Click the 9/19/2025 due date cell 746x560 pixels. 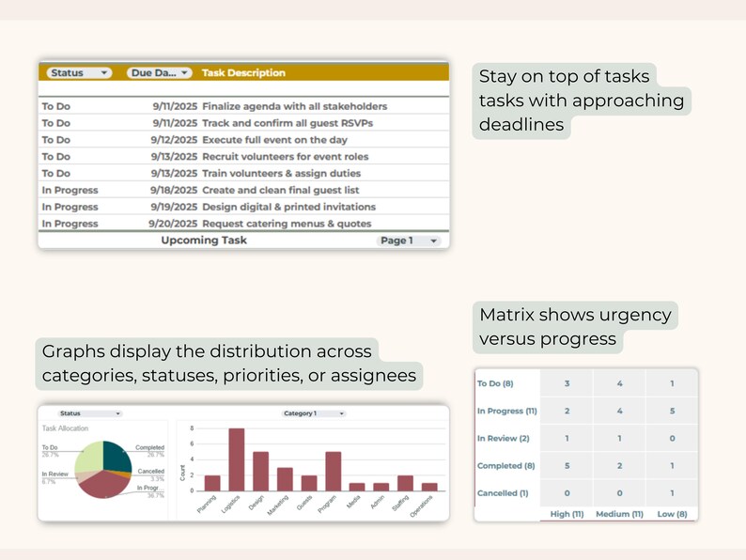coord(174,207)
